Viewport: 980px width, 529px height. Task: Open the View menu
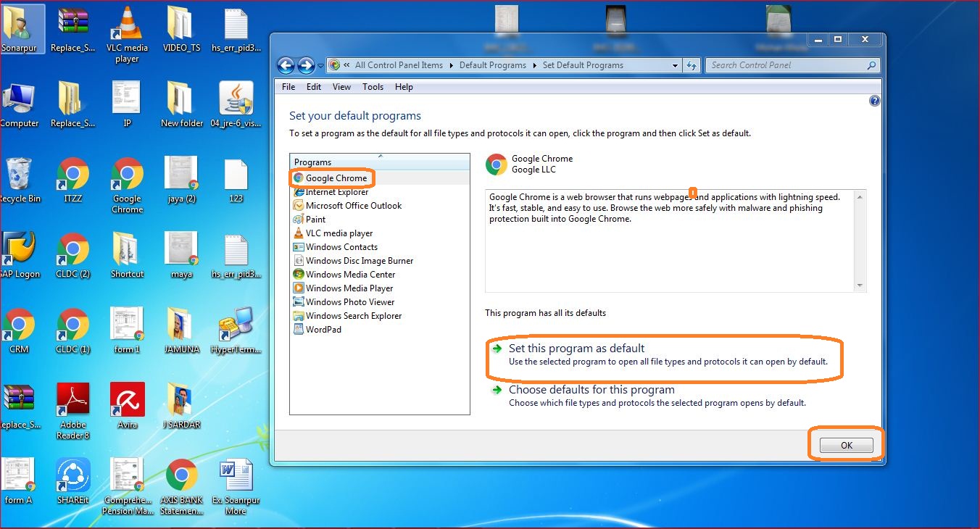coord(341,87)
